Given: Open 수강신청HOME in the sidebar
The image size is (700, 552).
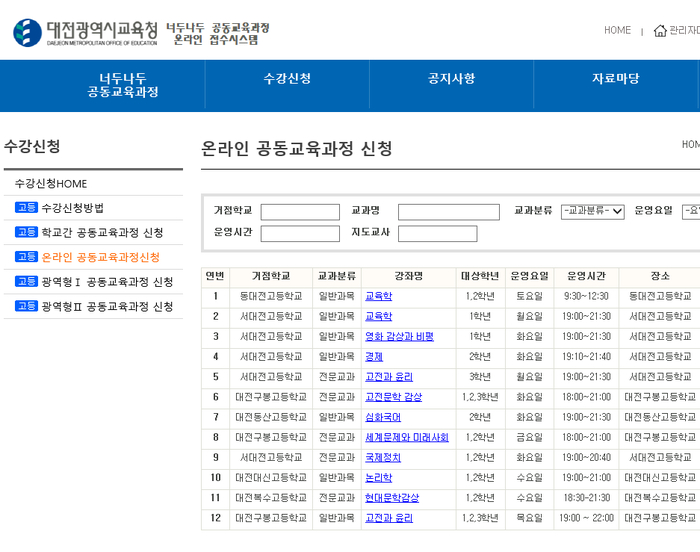Looking at the screenshot, I should (x=51, y=184).
